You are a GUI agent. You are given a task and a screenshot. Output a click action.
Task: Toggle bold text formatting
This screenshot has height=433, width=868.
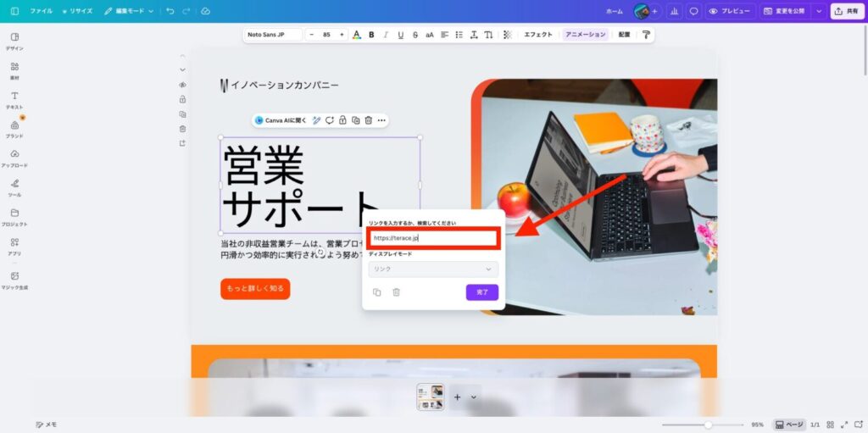point(371,35)
